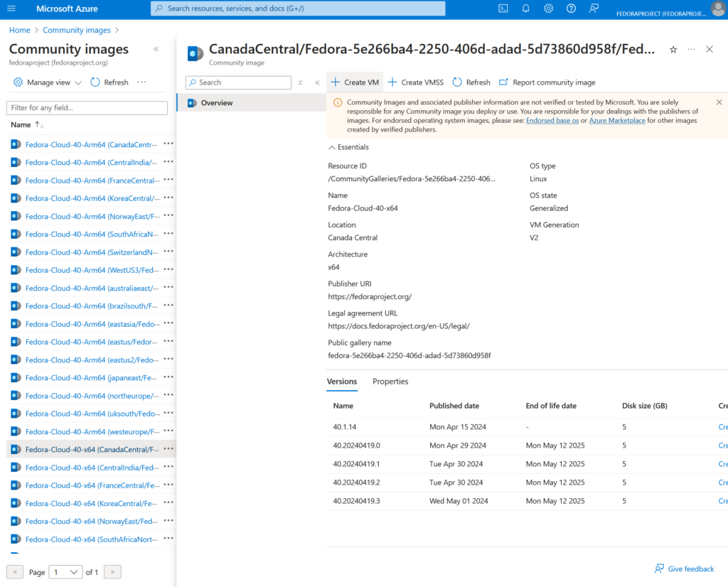Select the Versions tab
The width and height of the screenshot is (728, 587).
tap(342, 382)
